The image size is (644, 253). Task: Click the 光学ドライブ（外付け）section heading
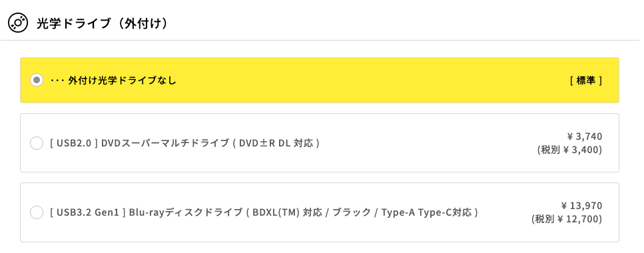103,23
